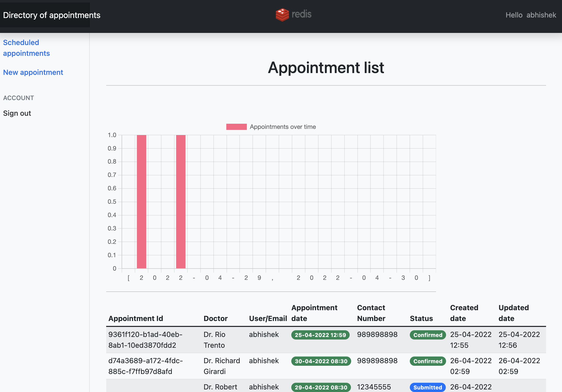Click the Created date column header
The width and height of the screenshot is (562, 392).
point(464,313)
